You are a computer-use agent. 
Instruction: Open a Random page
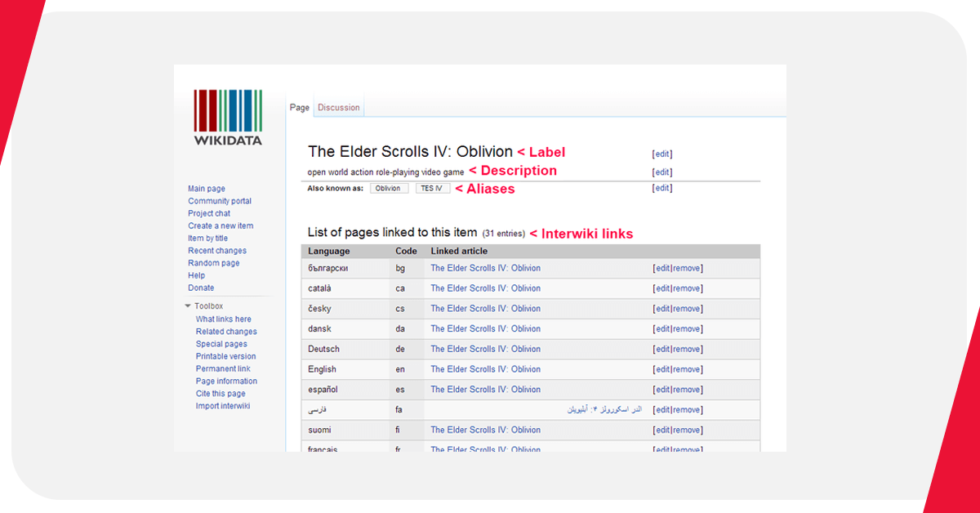pos(214,263)
